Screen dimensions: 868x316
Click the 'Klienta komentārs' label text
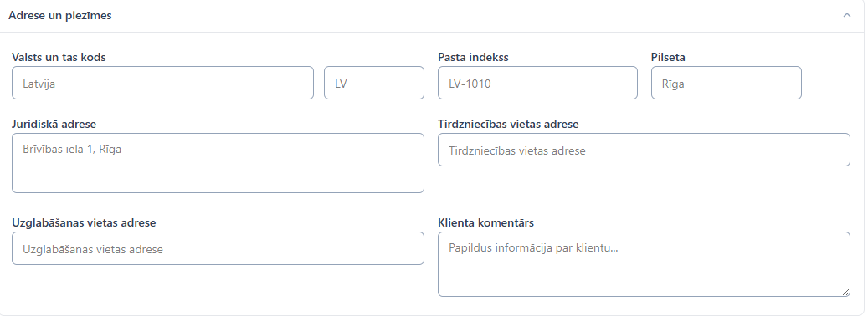coord(486,222)
